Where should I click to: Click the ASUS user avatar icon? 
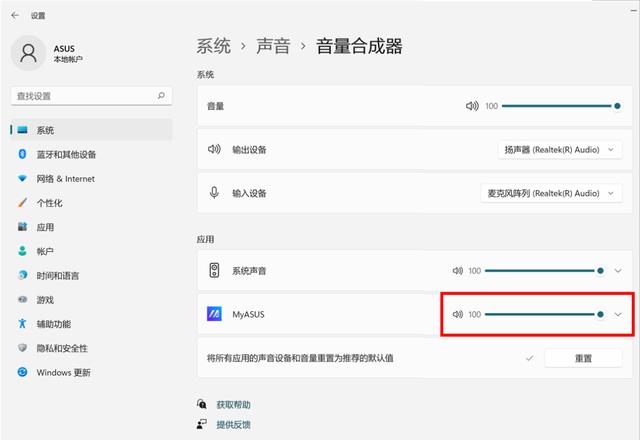[x=28, y=53]
